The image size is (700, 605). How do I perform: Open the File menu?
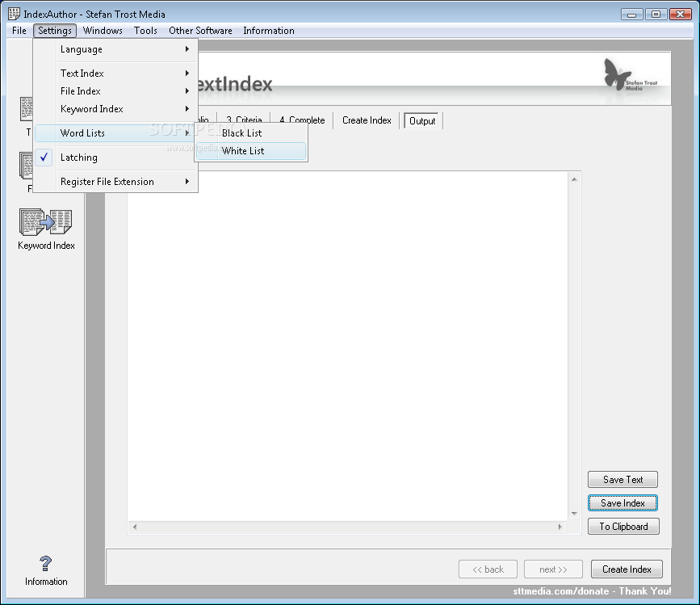pos(19,31)
